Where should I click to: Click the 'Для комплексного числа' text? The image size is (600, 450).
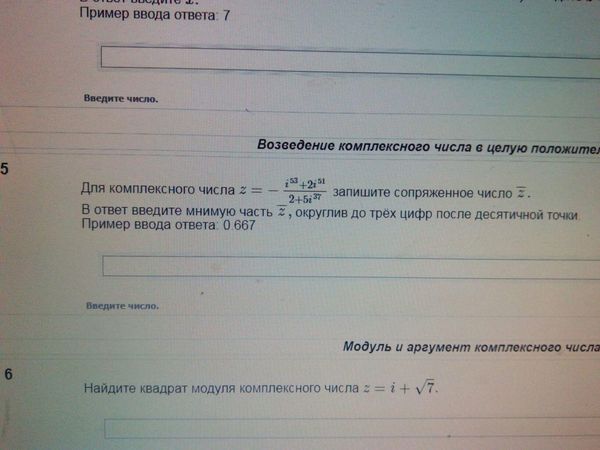click(x=143, y=190)
